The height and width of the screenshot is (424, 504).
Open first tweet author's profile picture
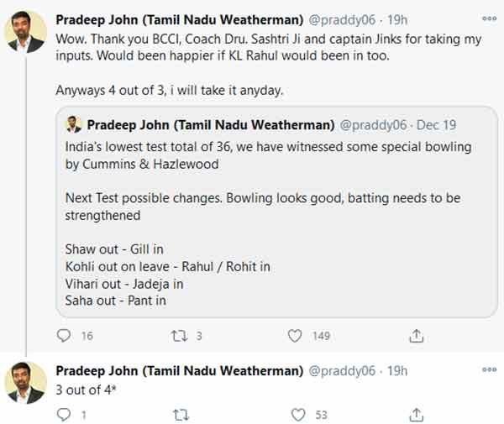tap(25, 34)
